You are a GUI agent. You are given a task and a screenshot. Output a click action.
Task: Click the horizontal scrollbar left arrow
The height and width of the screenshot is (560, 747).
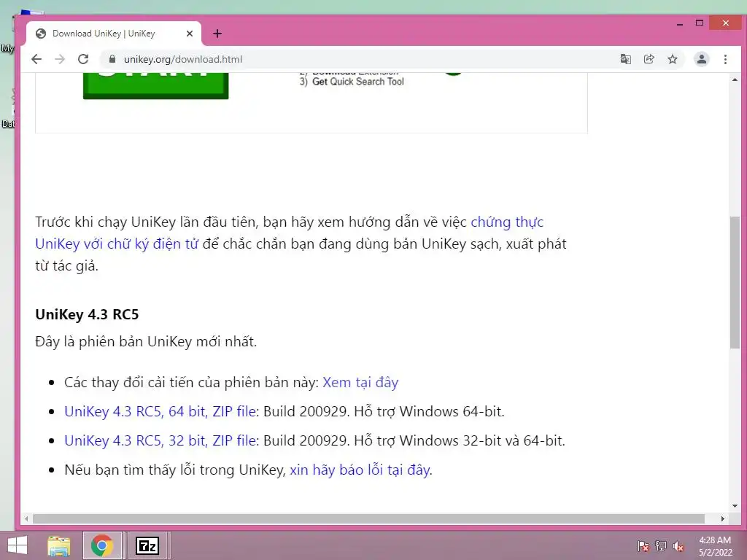click(x=27, y=518)
